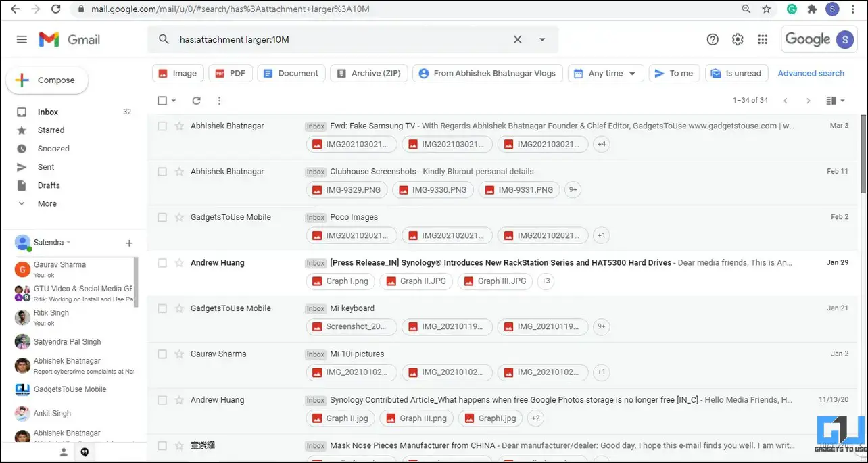Screen dimensions: 868x463
Task: Select Fake Samsung TV email checkbox
Action: (162, 126)
